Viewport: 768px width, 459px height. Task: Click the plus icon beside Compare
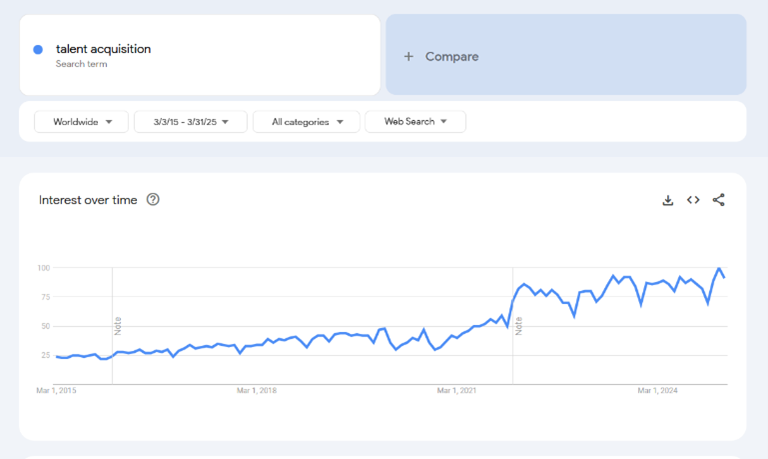coord(408,56)
